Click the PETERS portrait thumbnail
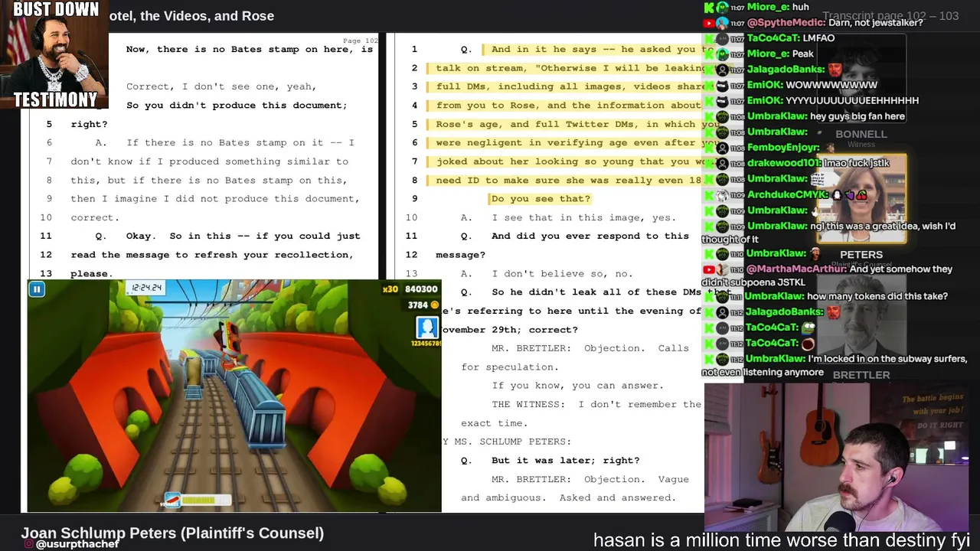980x551 pixels. pos(861,200)
